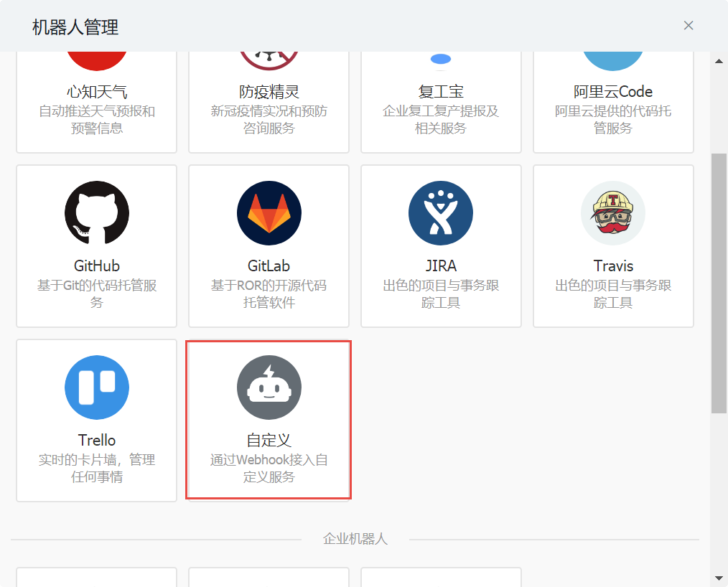Screen dimensions: 728x587
Task: Click the GitHub card title text
Action: coord(97,266)
